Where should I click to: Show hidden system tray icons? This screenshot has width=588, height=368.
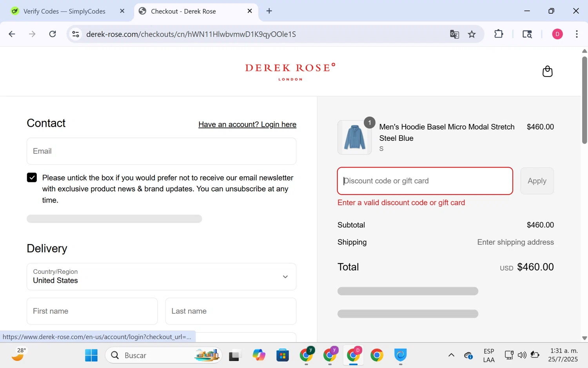[x=451, y=355]
